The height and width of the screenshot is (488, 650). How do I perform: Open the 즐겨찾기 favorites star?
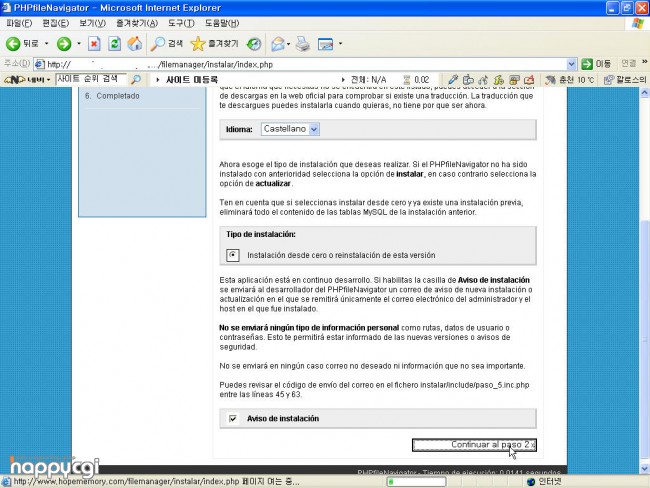coord(214,44)
